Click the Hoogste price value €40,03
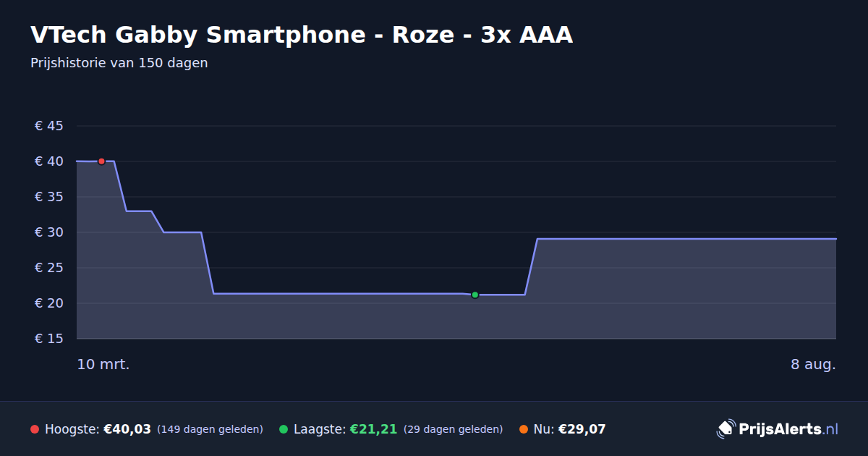The image size is (868, 456). (x=127, y=429)
